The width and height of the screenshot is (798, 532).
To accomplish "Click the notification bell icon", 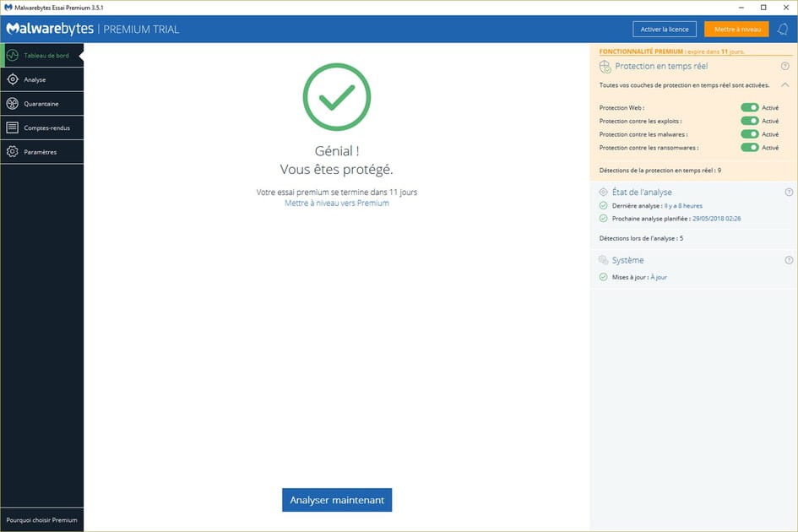I will click(x=781, y=29).
